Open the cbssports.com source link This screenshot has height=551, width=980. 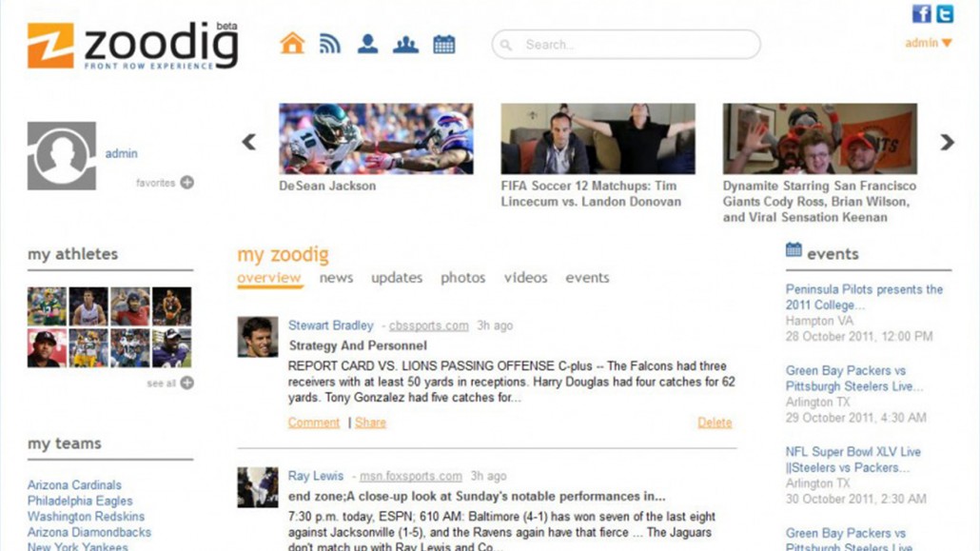coord(429,325)
